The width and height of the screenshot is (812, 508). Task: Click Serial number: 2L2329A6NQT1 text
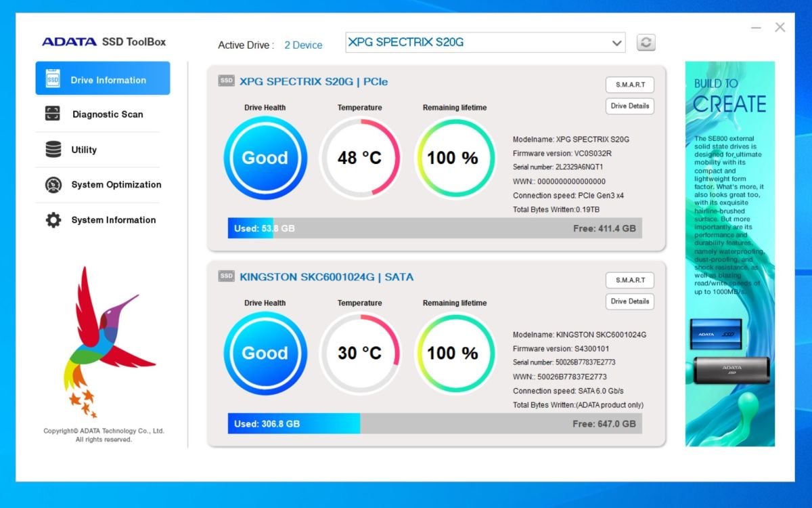558,167
